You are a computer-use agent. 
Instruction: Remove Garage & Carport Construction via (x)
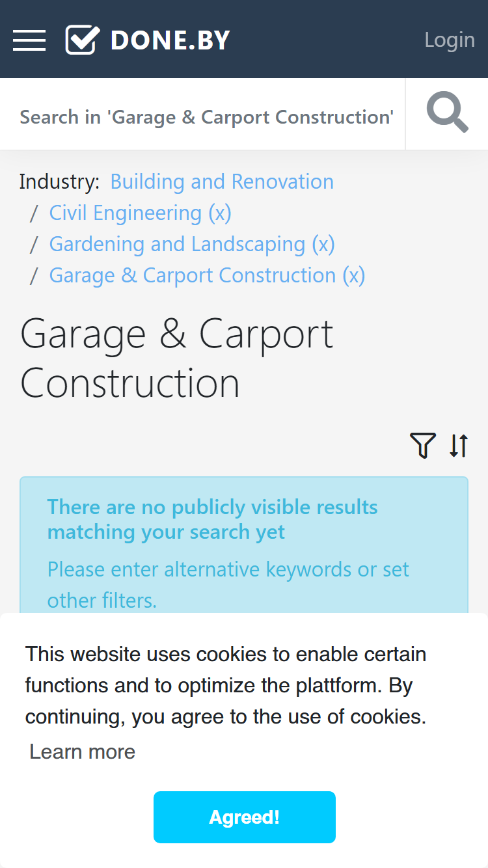pos(353,275)
